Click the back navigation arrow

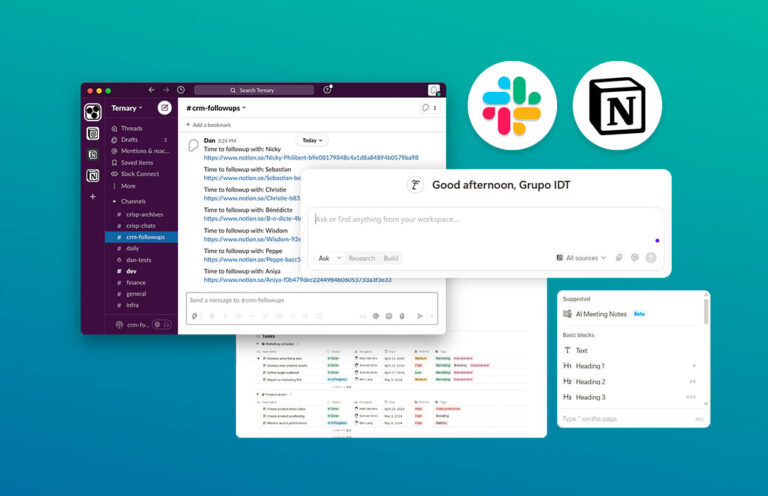click(x=152, y=90)
